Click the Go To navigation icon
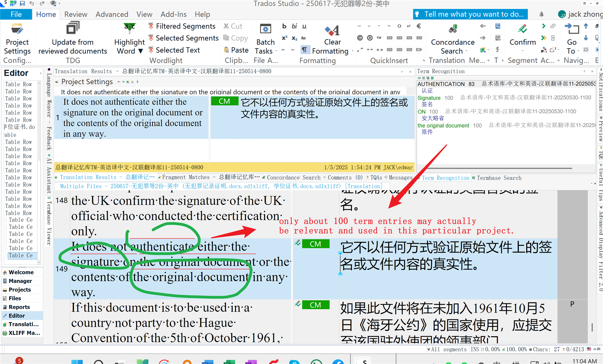Image resolution: width=603 pixels, height=364 pixels. pos(572,29)
